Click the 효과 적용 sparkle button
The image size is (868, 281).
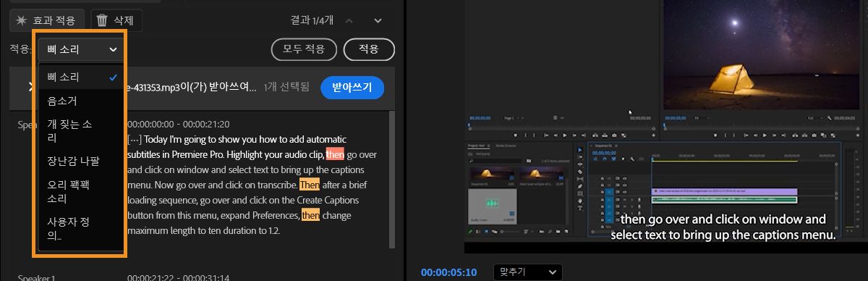(47, 20)
